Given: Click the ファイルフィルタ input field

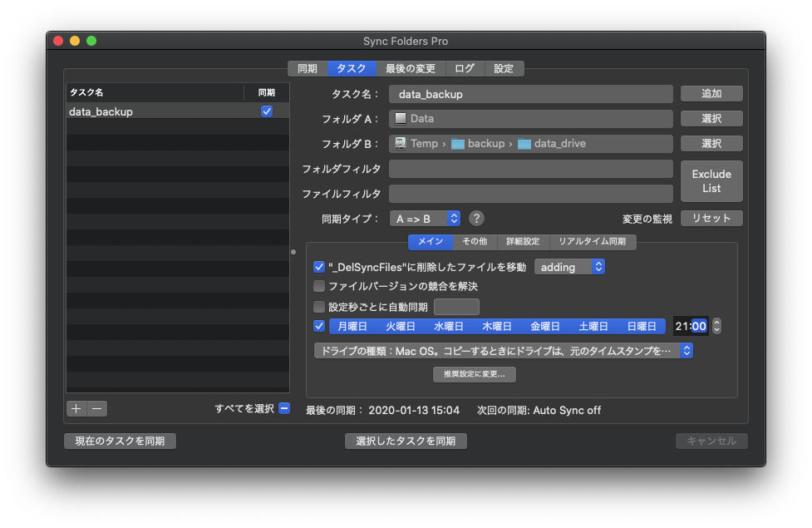Looking at the screenshot, I should point(531,194).
